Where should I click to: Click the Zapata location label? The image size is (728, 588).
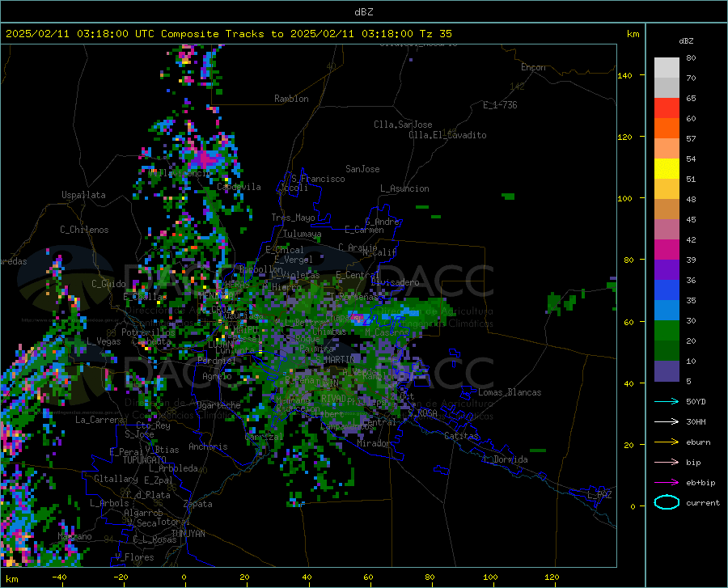(197, 504)
